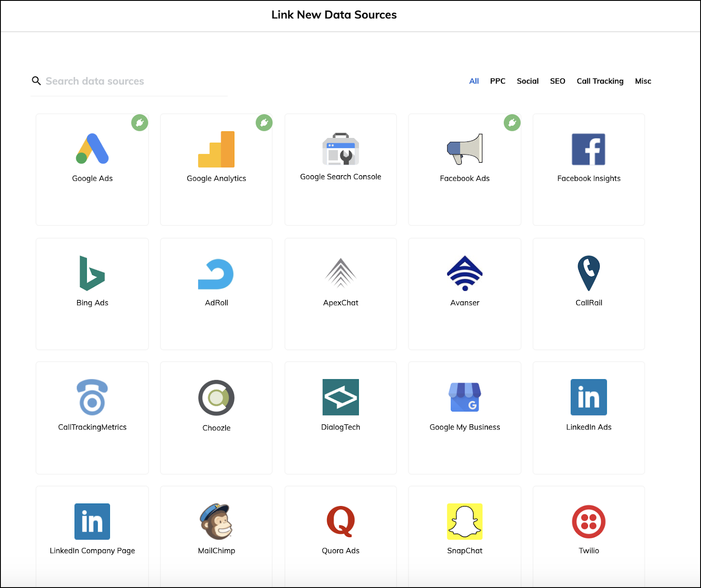Choose the Avanser wifi-style logo
Image resolution: width=701 pixels, height=588 pixels.
(x=465, y=273)
